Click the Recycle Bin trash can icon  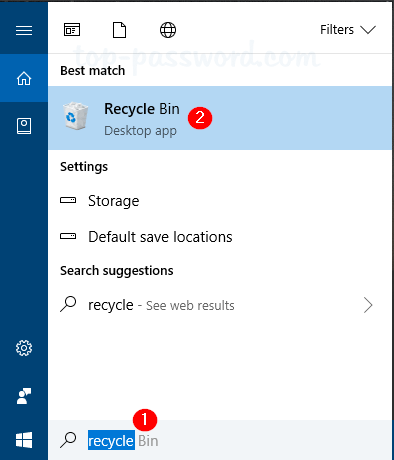click(75, 116)
